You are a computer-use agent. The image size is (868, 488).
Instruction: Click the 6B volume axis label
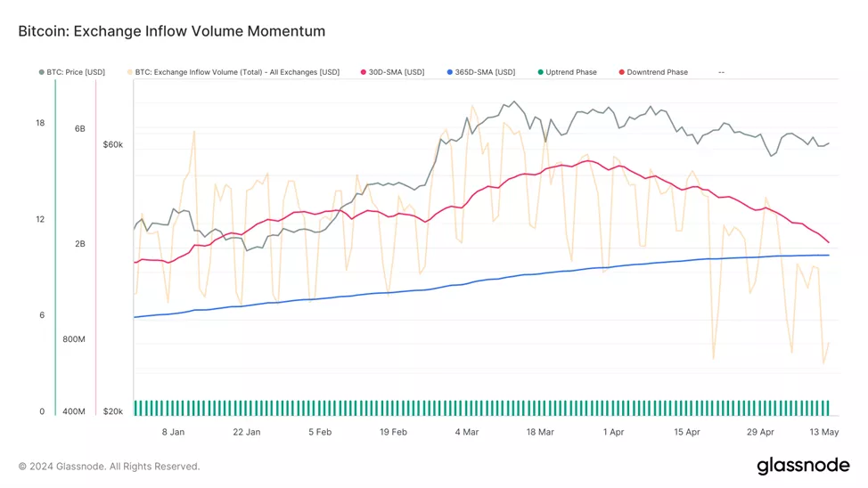pyautogui.click(x=80, y=129)
